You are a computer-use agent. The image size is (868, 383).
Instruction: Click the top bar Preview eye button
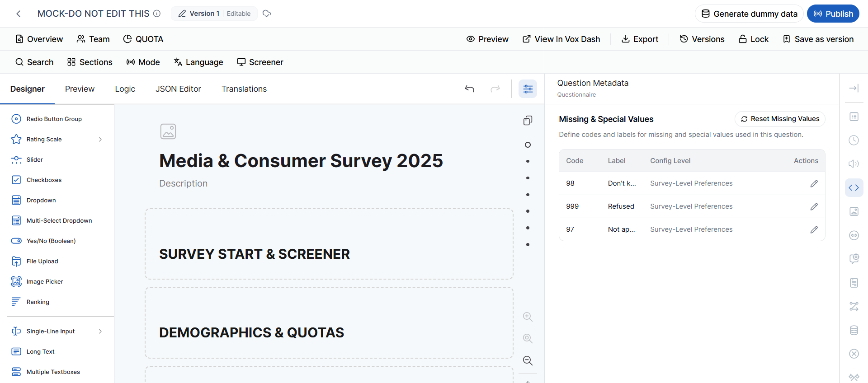[x=487, y=39]
